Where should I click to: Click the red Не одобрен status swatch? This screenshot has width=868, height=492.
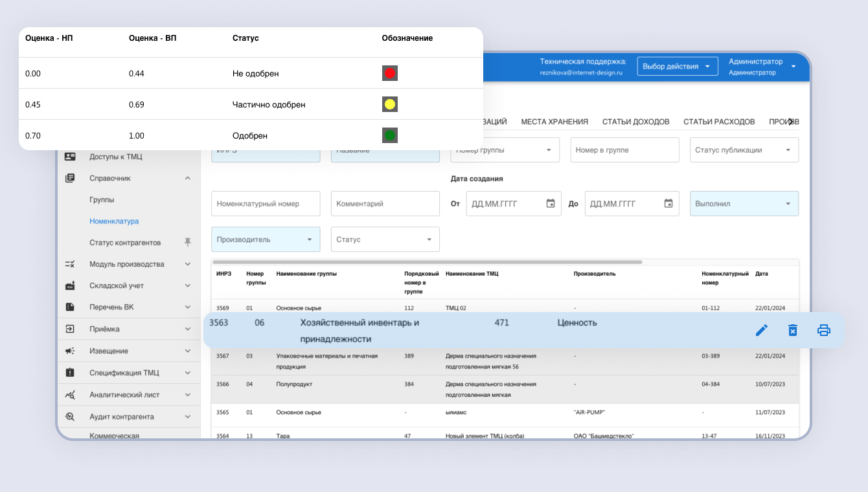point(389,74)
